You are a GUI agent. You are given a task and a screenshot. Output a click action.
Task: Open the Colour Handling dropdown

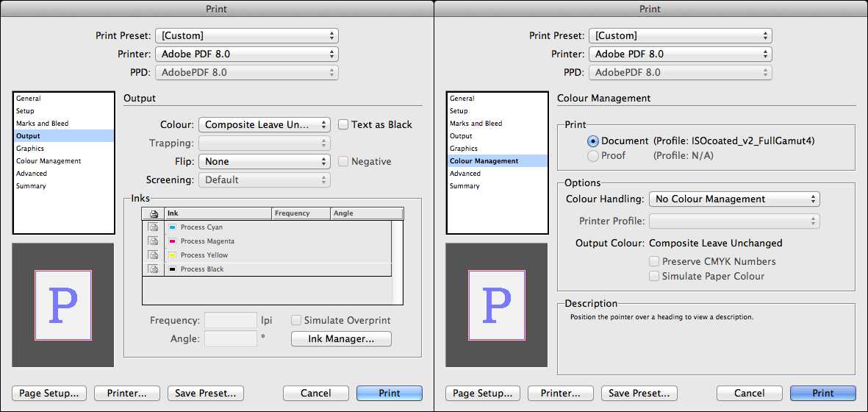point(734,199)
